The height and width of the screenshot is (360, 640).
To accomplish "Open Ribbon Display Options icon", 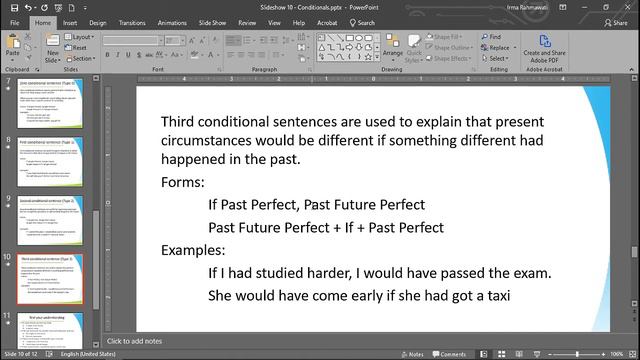I will (563, 7).
